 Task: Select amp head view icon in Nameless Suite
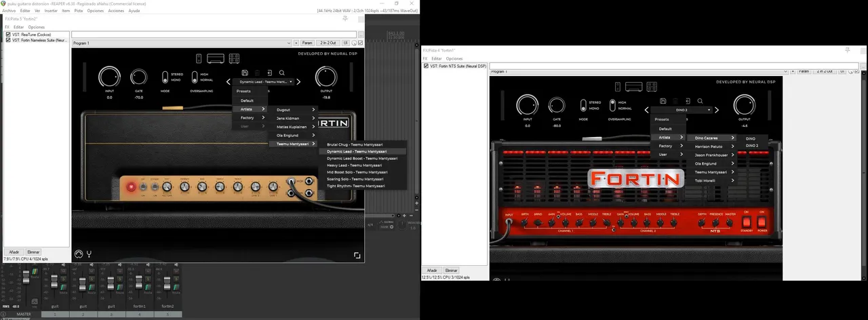coord(216,58)
